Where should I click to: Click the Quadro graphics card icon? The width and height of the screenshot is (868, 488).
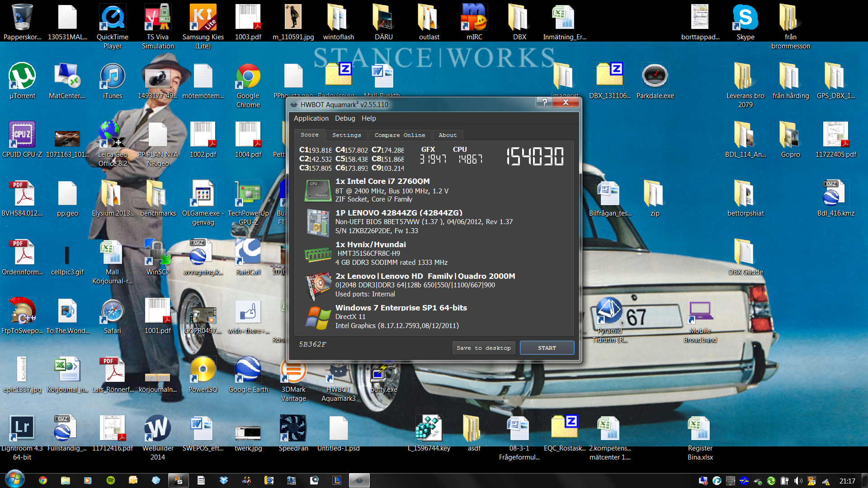(318, 286)
